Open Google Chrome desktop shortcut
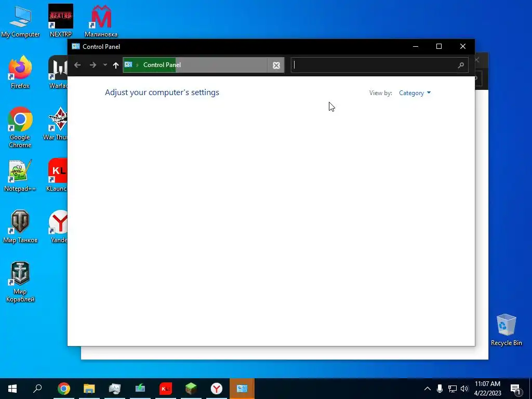532x399 pixels. [20, 127]
